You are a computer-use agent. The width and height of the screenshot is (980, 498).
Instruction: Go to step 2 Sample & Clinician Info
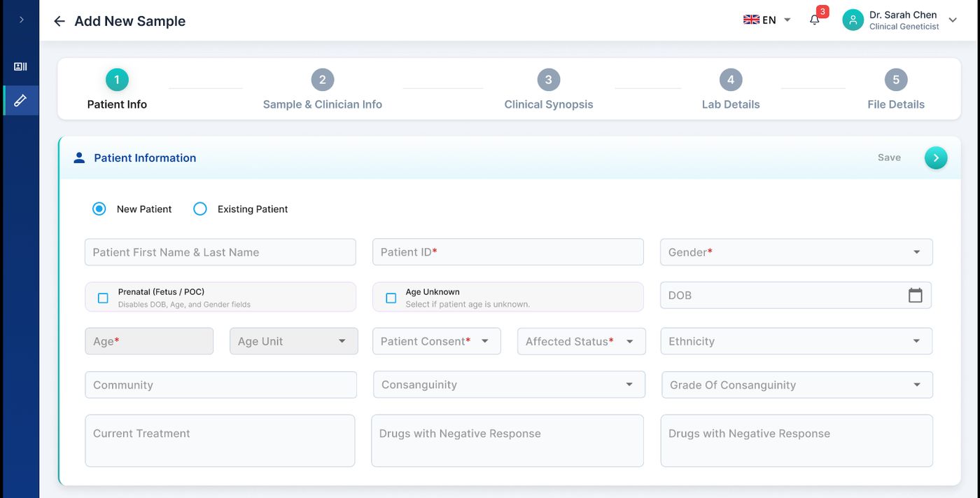point(322,91)
